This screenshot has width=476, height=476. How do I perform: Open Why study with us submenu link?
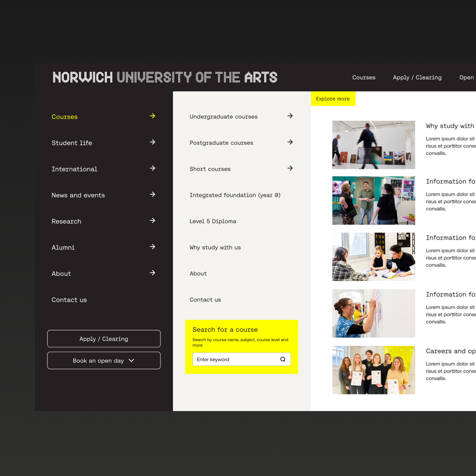(x=215, y=247)
